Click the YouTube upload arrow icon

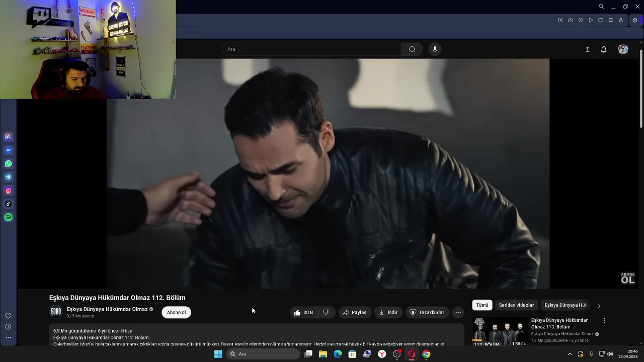click(587, 49)
